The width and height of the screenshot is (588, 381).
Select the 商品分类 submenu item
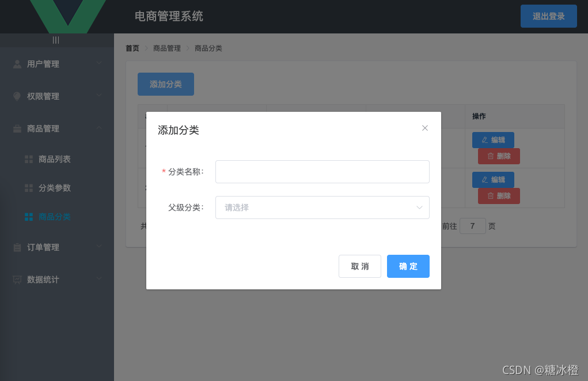tap(54, 217)
